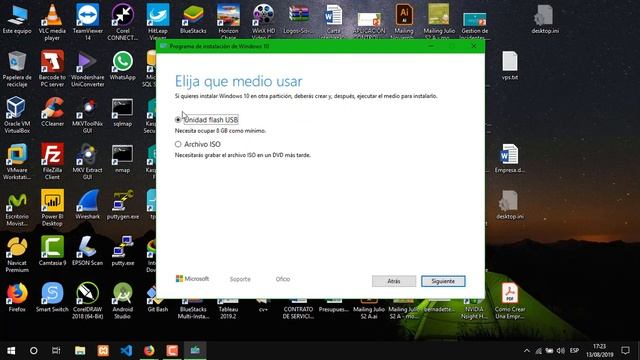640x360 pixels.
Task: Open nmap desktop shortcut
Action: pyautogui.click(x=122, y=158)
